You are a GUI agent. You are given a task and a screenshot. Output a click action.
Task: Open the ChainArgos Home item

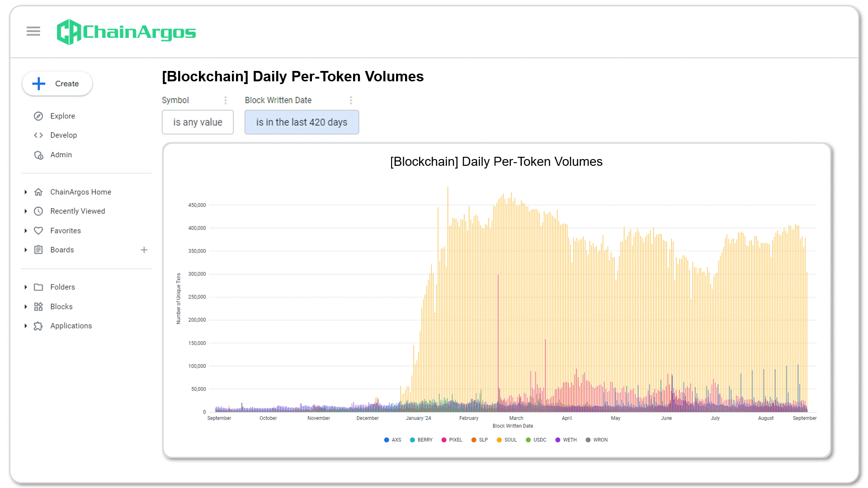coord(80,192)
